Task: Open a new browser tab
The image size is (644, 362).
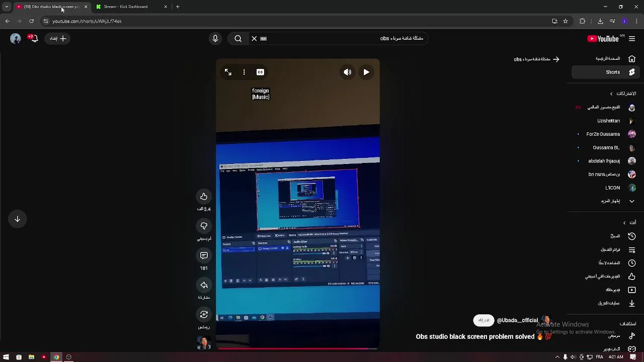Action: click(x=178, y=7)
